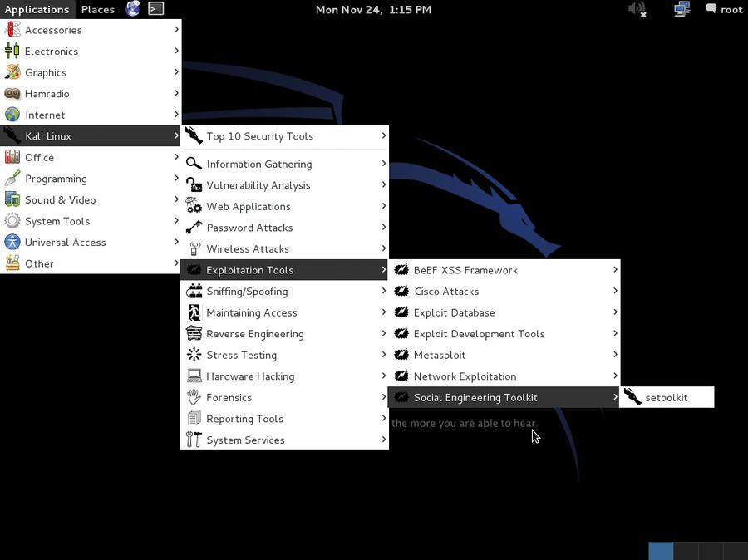Open Top 10 Security Tools submenu
This screenshot has width=748, height=560.
(x=285, y=136)
